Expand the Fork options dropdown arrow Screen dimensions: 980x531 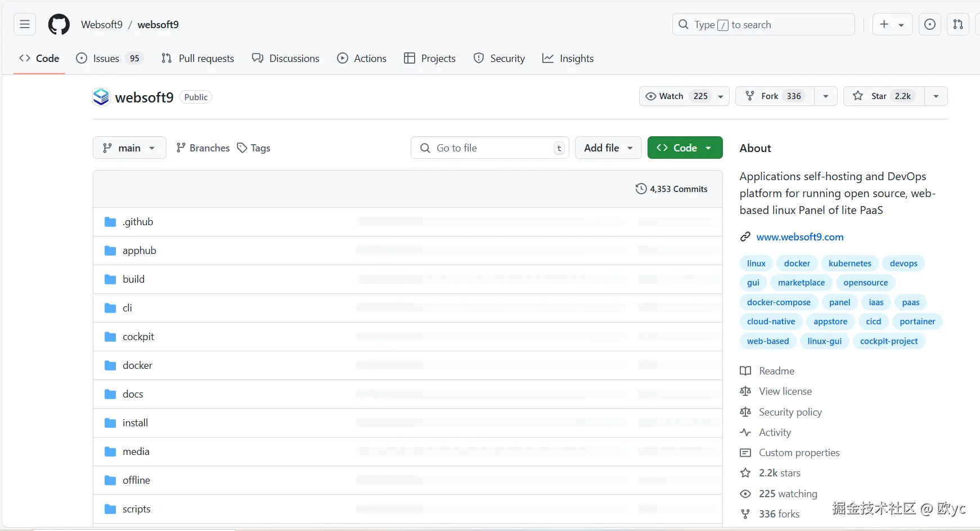(826, 96)
